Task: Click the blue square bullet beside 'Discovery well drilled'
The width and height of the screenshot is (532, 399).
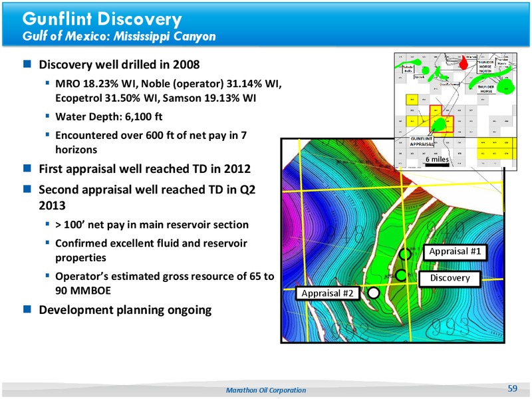Action: (x=27, y=63)
